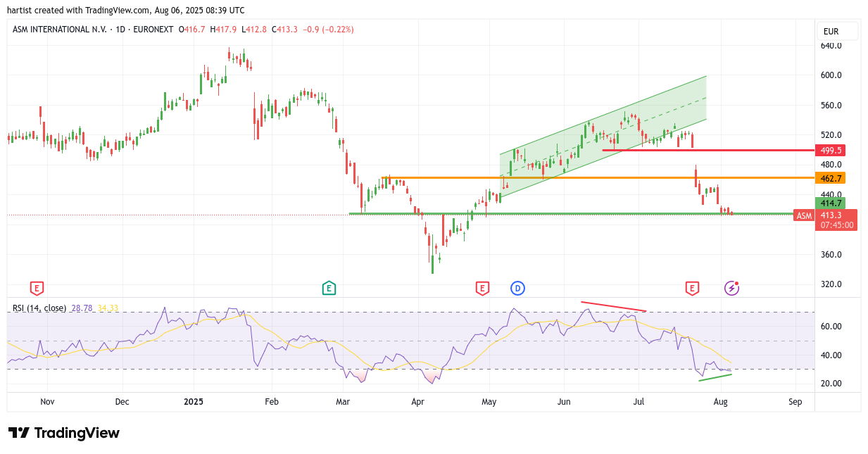The image size is (868, 454).
Task: Click the red earnings marker above November
Action: (37, 287)
